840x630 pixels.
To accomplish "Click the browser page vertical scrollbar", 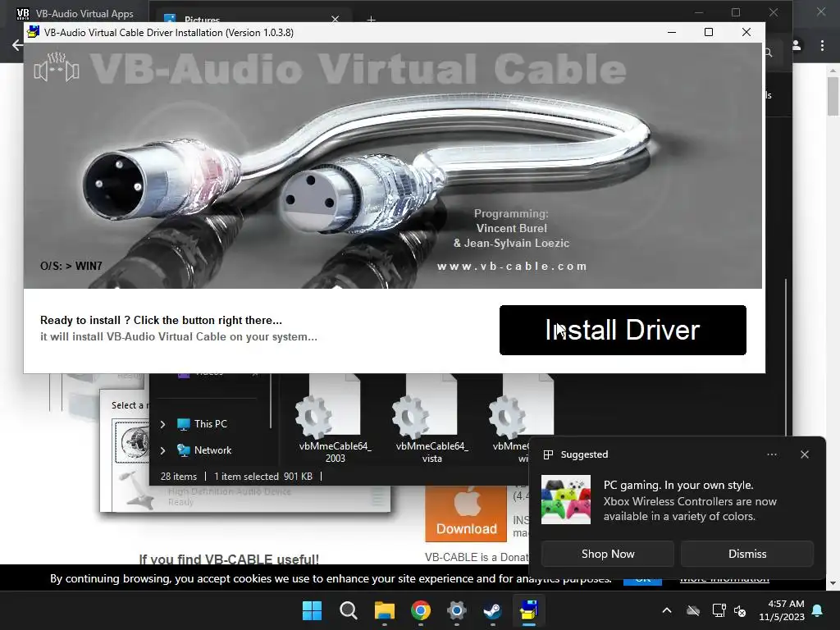I will [x=833, y=97].
